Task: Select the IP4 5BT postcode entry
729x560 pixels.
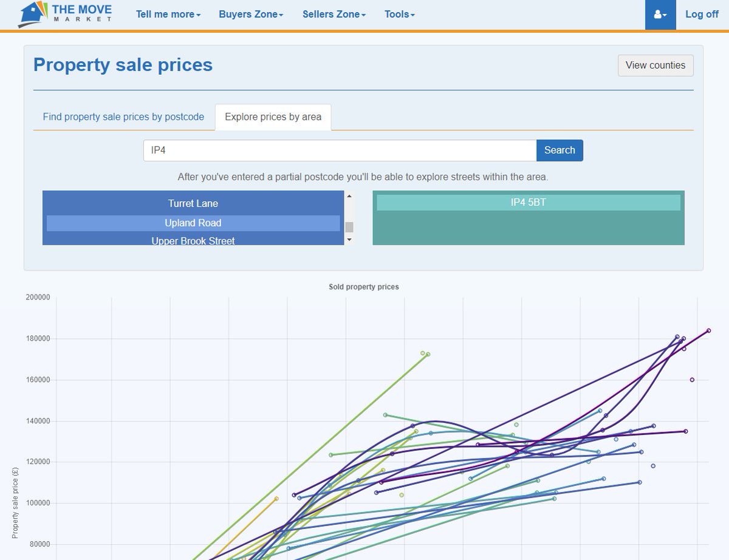Action: 528,202
